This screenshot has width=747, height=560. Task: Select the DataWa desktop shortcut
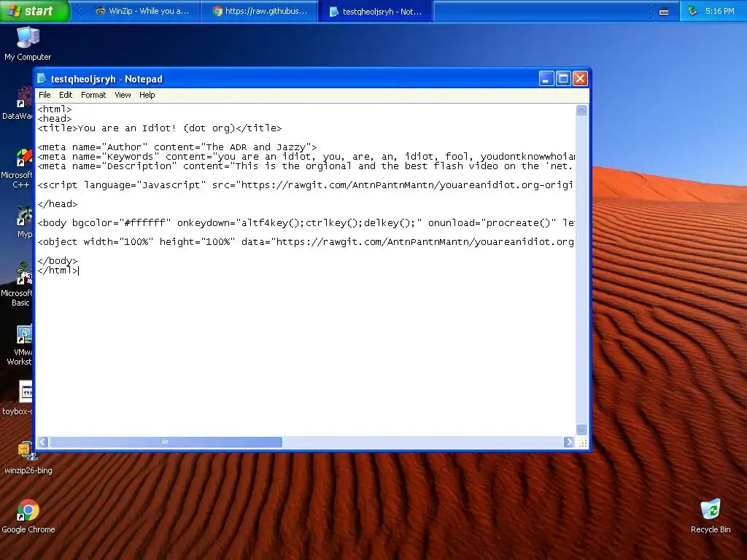click(18, 104)
